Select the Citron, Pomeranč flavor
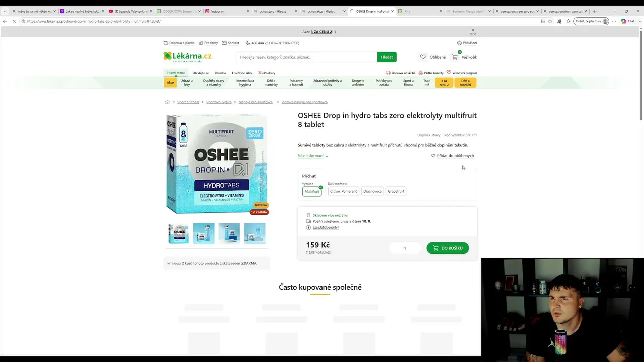 coord(343,191)
